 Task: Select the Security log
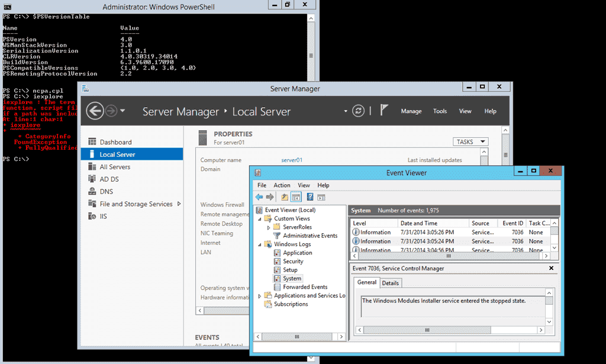pos(294,261)
